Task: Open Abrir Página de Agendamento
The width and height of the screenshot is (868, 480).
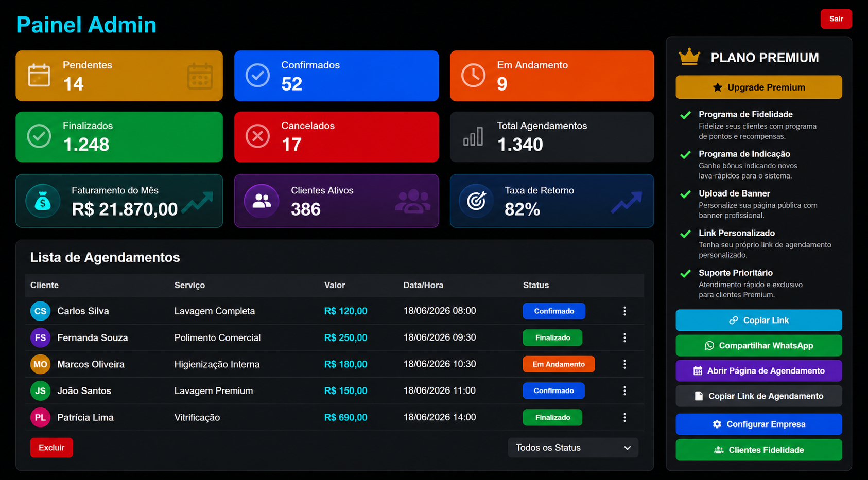Action: tap(759, 370)
